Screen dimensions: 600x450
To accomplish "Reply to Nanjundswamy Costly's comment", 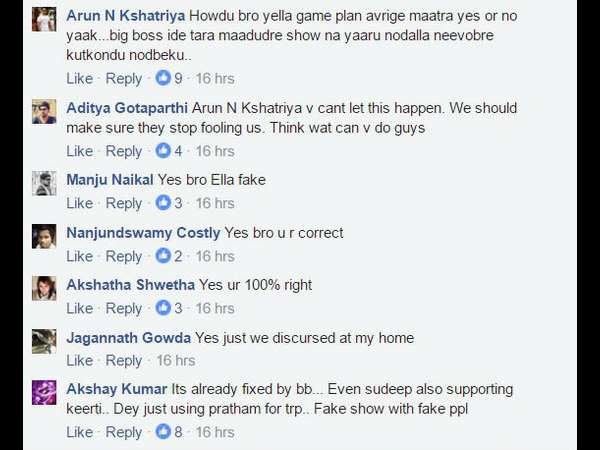I will click(x=124, y=256).
